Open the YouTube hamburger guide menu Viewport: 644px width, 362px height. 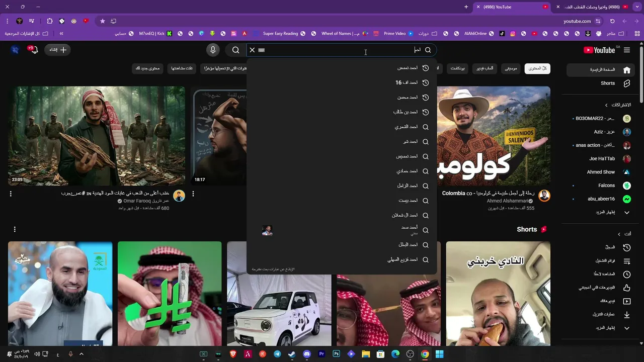[x=626, y=50]
